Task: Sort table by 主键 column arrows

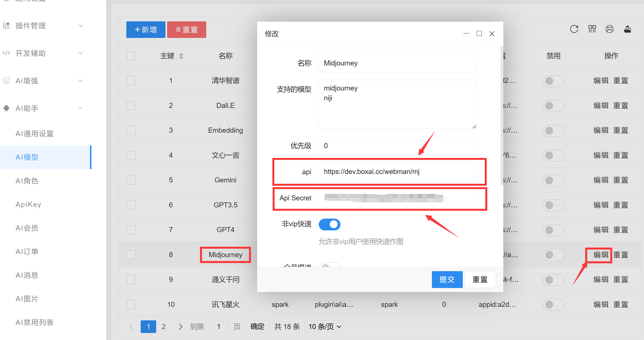Action: click(x=181, y=56)
